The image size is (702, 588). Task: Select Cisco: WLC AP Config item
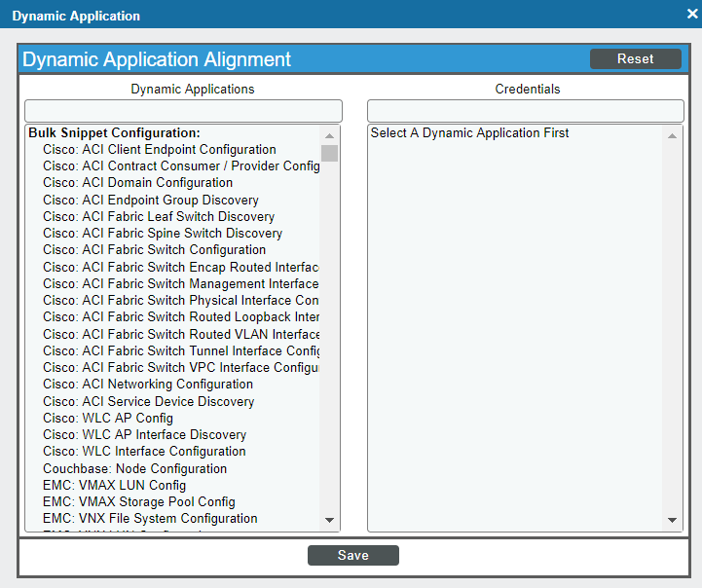point(108,418)
